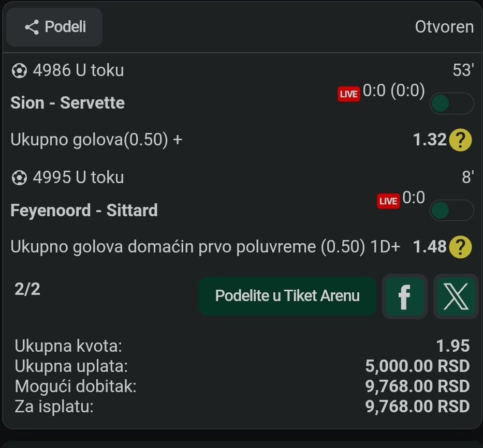Click the Otvoren status label
The height and width of the screenshot is (448, 483).
point(444,27)
